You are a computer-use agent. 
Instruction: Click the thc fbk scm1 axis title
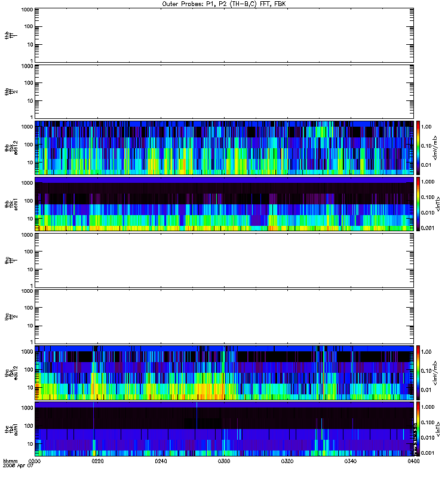coord(11,429)
